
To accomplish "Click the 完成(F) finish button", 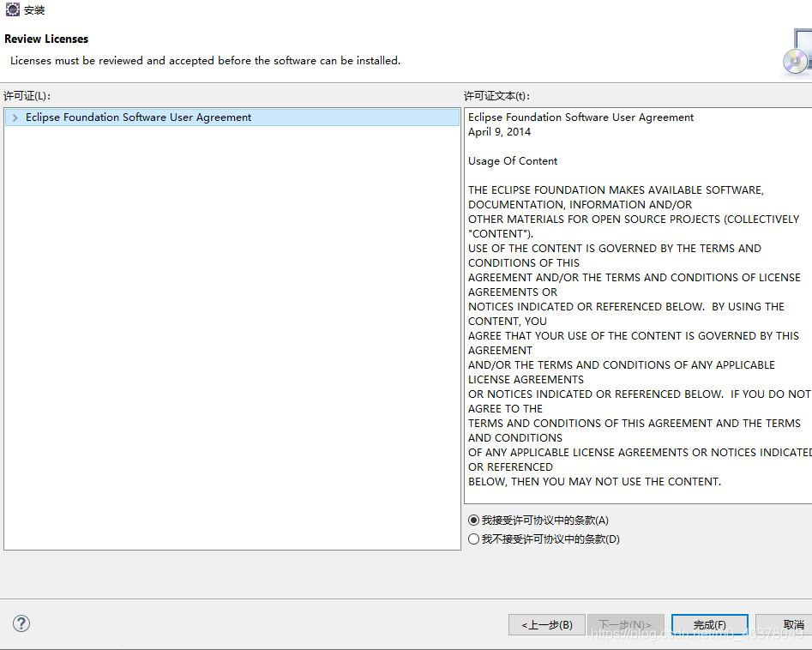I will point(709,624).
